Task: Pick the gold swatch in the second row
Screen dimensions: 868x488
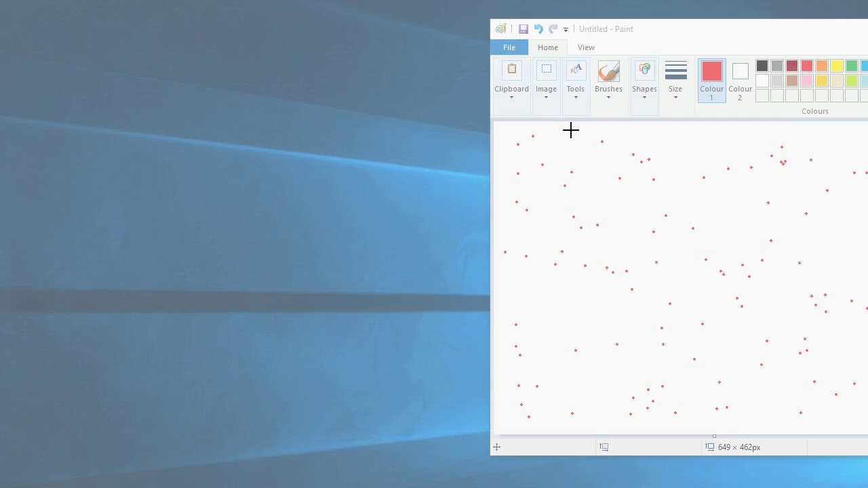Action: point(822,81)
